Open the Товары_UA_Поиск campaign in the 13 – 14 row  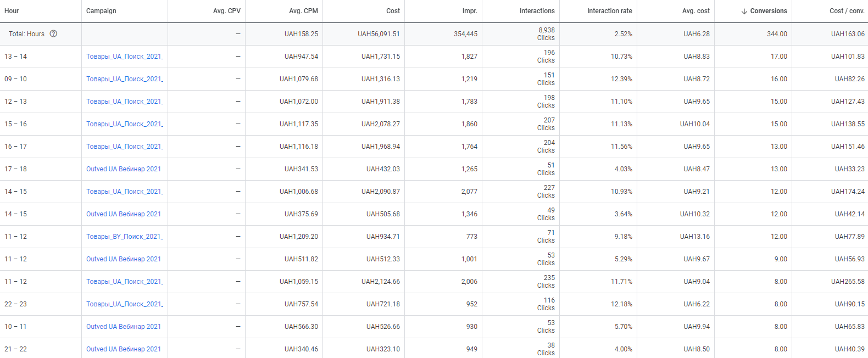[125, 57]
